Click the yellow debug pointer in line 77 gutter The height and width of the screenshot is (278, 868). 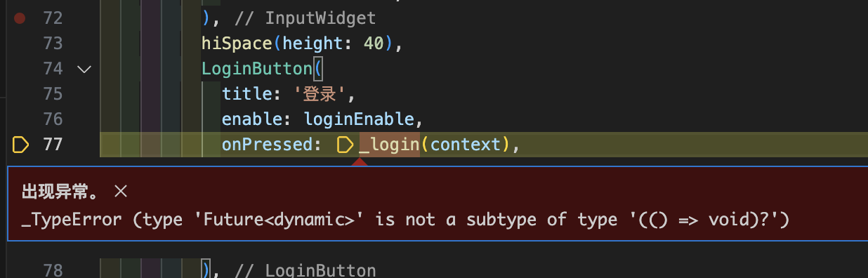coord(20,145)
